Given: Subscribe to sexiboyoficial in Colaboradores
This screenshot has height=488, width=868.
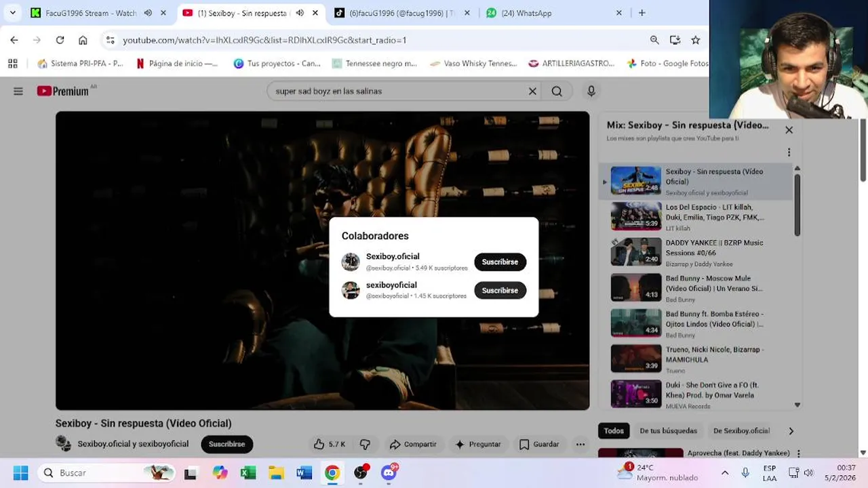Looking at the screenshot, I should click(500, 290).
